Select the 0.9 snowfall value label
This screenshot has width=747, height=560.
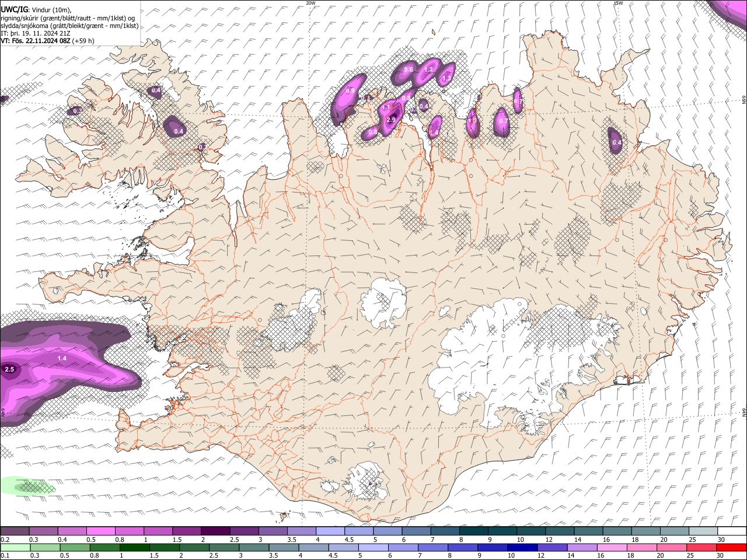[x=350, y=90]
